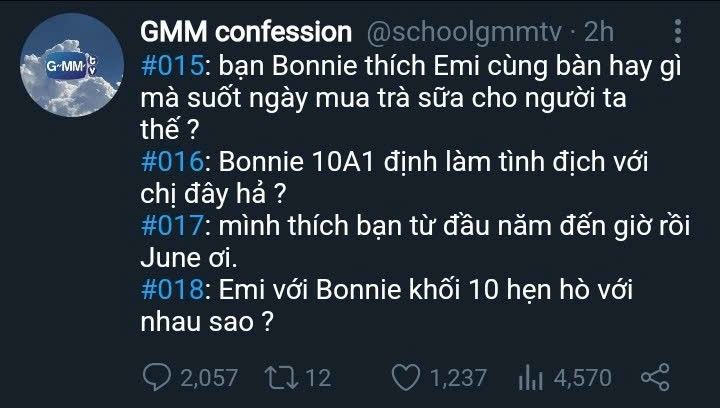
Task: Open the view analytics bar chart icon
Action: tap(529, 377)
